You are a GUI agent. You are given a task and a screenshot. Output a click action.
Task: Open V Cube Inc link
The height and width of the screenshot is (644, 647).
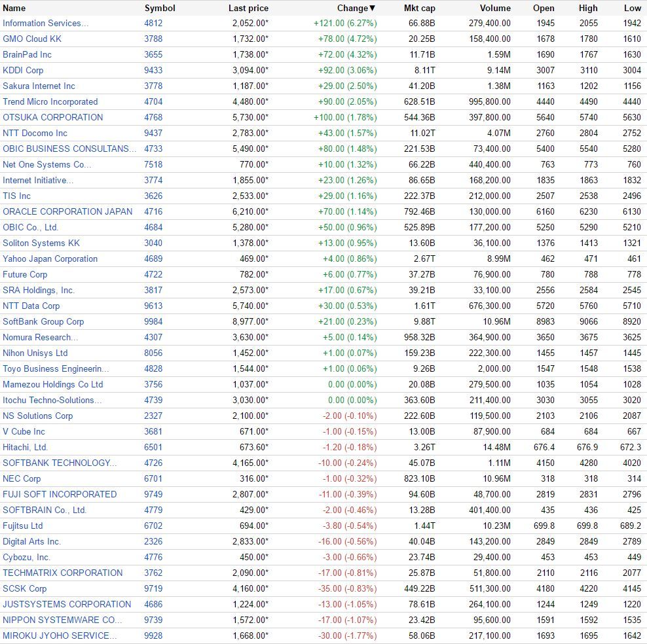click(x=24, y=431)
